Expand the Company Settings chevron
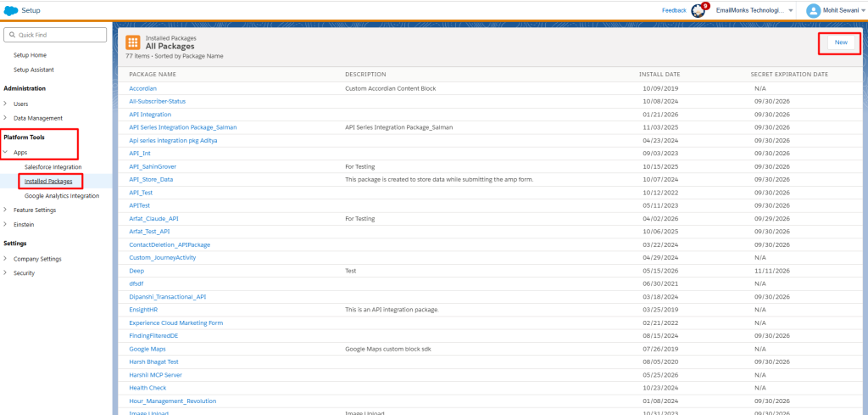868x415 pixels. coord(6,259)
